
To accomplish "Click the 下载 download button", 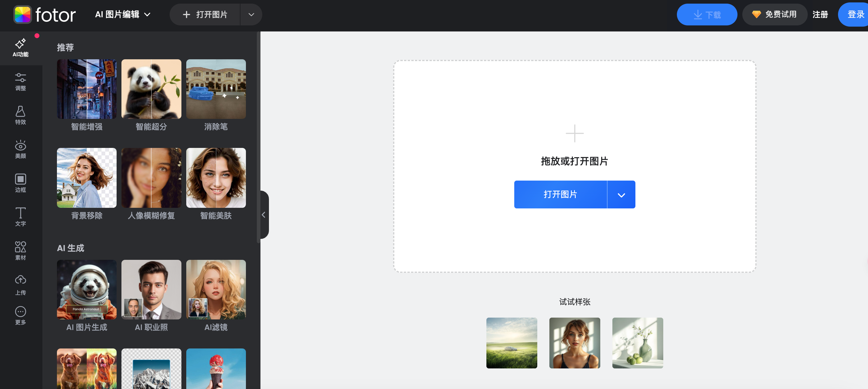I will tap(707, 15).
